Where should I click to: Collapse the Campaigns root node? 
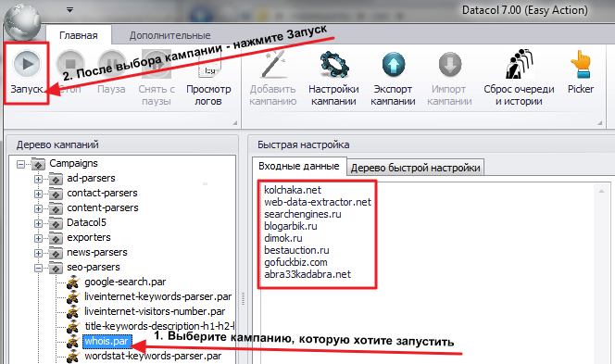click(20, 164)
